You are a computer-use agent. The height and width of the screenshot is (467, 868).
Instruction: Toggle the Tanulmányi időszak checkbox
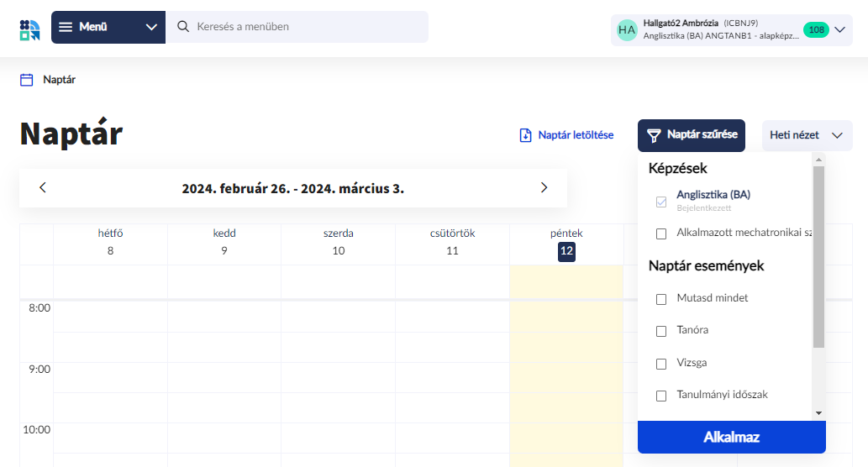coord(661,396)
